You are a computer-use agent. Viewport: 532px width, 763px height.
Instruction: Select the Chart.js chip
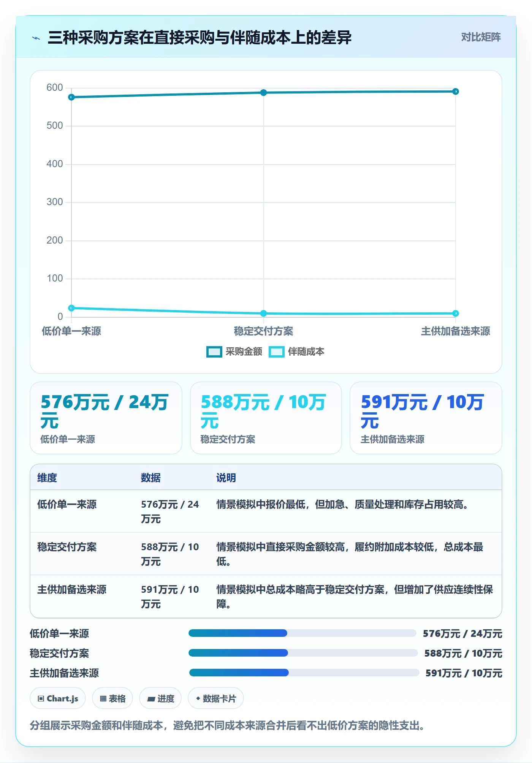[58, 698]
